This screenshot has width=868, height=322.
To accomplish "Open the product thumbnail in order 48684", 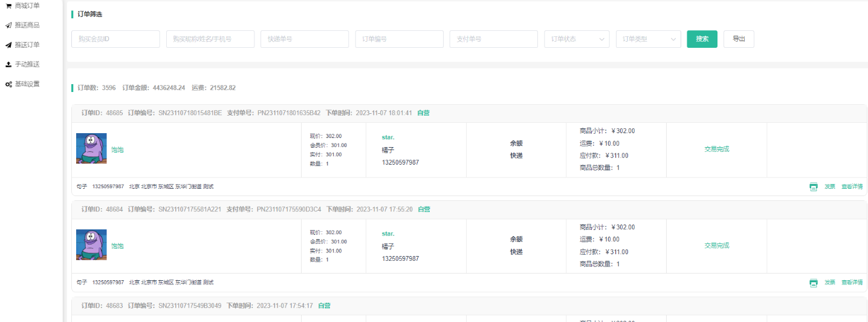I will click(91, 245).
